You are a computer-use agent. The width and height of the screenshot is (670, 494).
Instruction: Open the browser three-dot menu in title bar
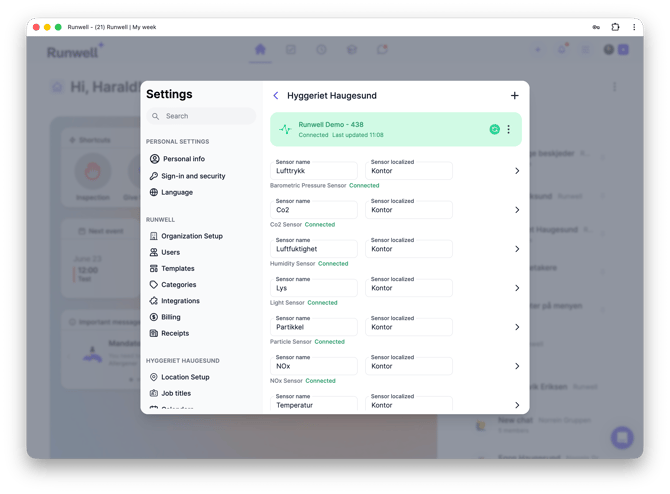[634, 27]
